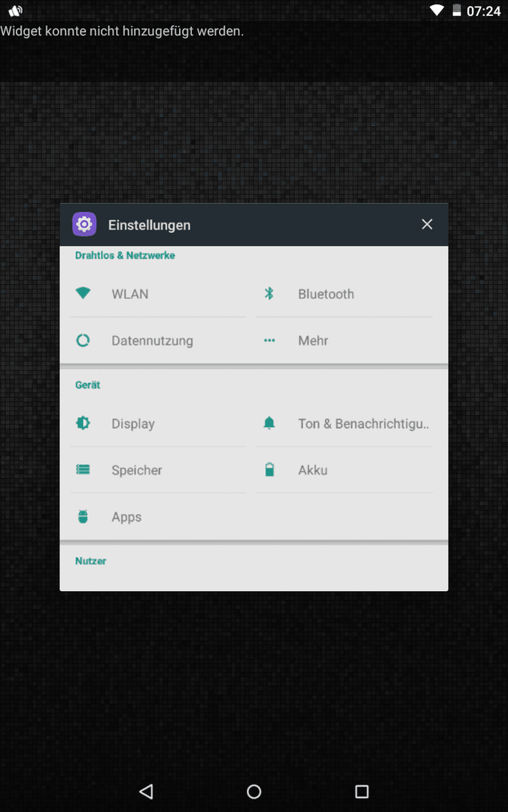The image size is (508, 812).
Task: Tap the three-dots Mehr icon
Action: click(x=269, y=341)
